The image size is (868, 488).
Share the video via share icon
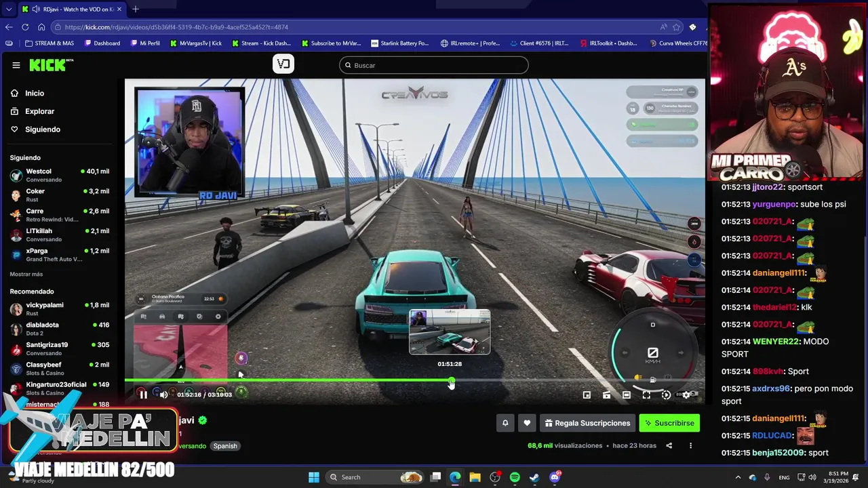pyautogui.click(x=669, y=445)
